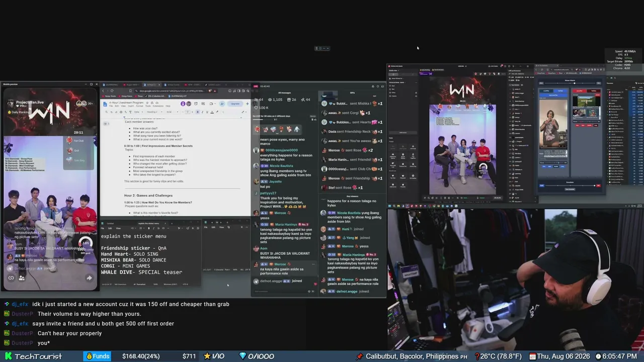Click 'TechTourist' channel name in bottom bar
The height and width of the screenshot is (362, 644).
pos(38,356)
